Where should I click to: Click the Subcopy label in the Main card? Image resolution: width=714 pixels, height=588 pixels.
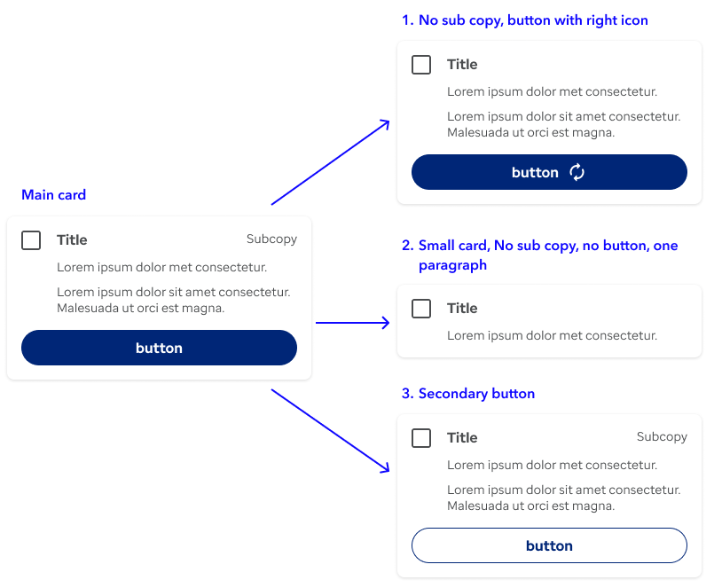click(271, 239)
